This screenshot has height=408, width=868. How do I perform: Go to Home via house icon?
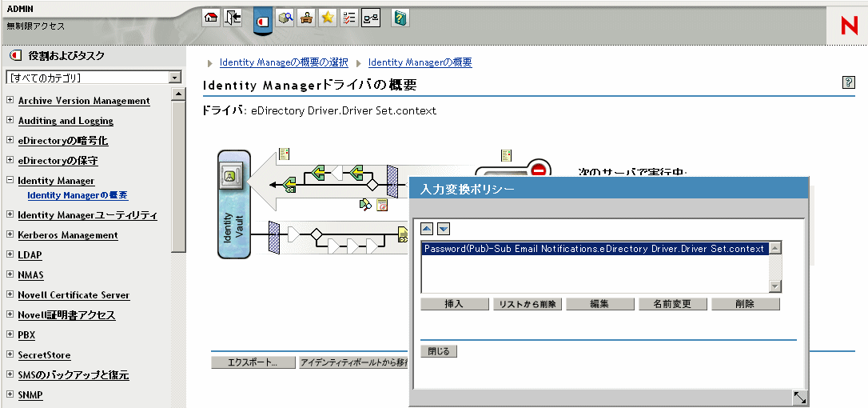coord(210,17)
